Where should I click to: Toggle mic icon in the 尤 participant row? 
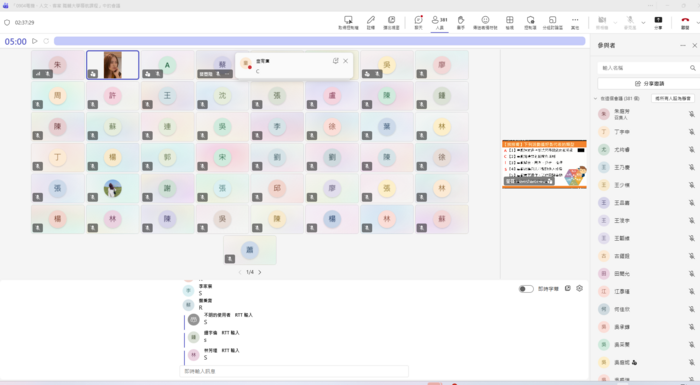click(x=692, y=150)
